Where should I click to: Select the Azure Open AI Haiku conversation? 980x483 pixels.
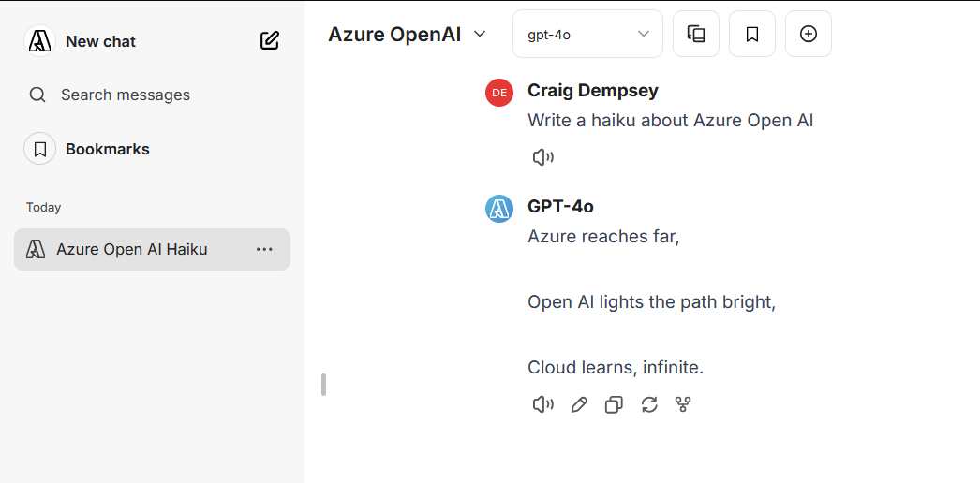[x=152, y=250]
